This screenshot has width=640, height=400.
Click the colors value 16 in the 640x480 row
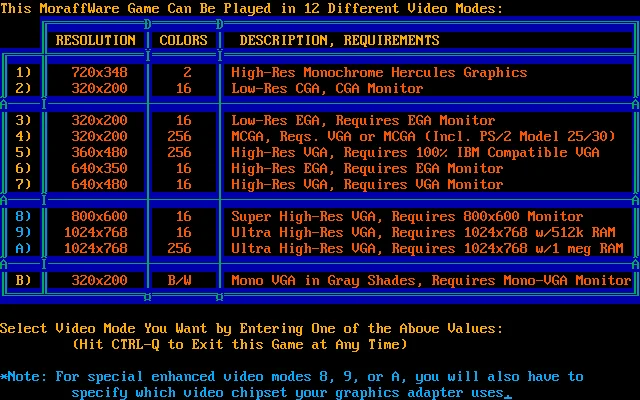point(184,184)
